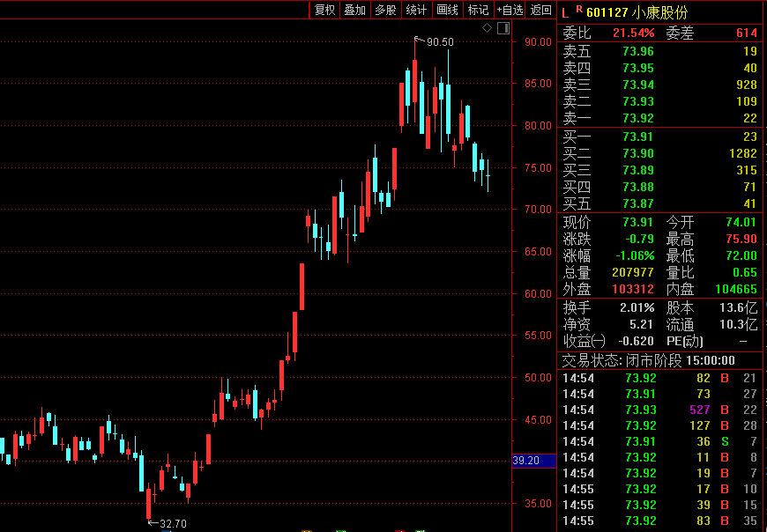Image resolution: width=767 pixels, height=532 pixels.
Task: Open the 叠加 overlay option
Action: click(354, 10)
